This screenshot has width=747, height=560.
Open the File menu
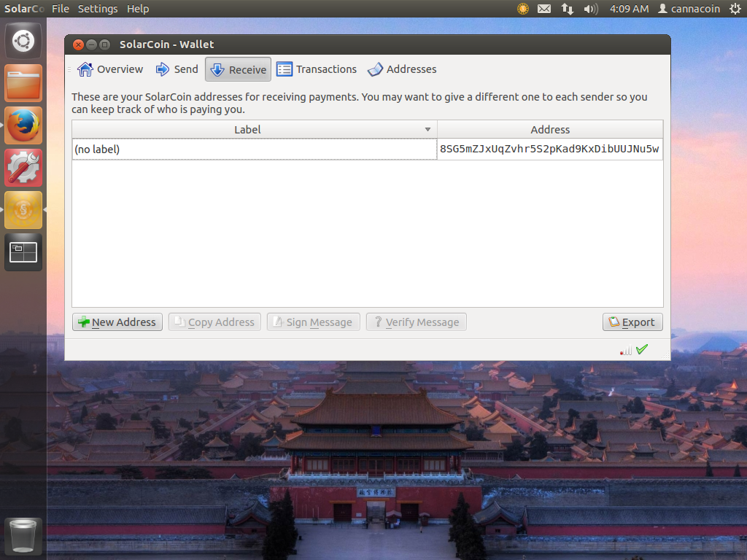point(61,9)
